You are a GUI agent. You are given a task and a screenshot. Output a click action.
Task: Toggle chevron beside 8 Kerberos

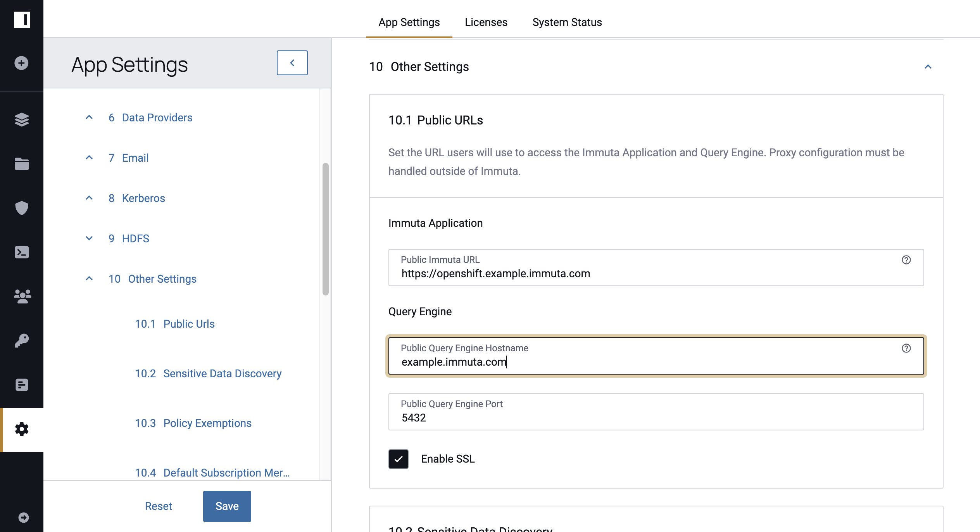pos(89,198)
